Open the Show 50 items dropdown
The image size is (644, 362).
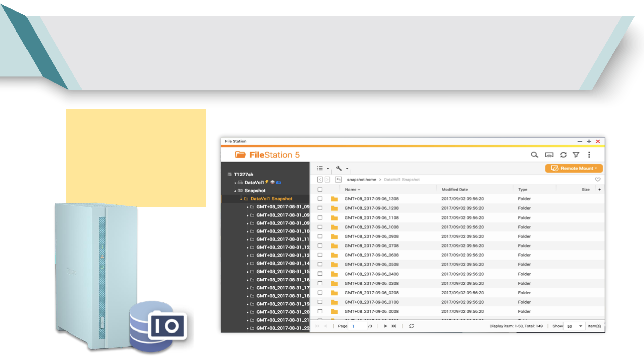coord(575,326)
